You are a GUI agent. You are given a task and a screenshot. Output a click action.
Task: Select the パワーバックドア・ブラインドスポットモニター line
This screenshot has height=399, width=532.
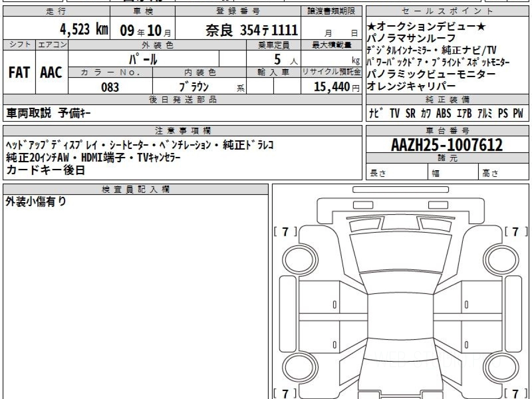[439, 63]
